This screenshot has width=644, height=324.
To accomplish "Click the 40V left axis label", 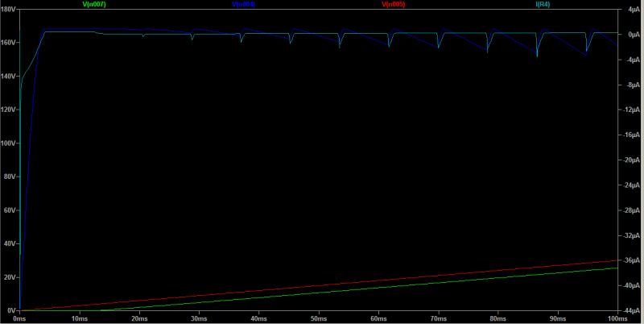I will coord(10,243).
